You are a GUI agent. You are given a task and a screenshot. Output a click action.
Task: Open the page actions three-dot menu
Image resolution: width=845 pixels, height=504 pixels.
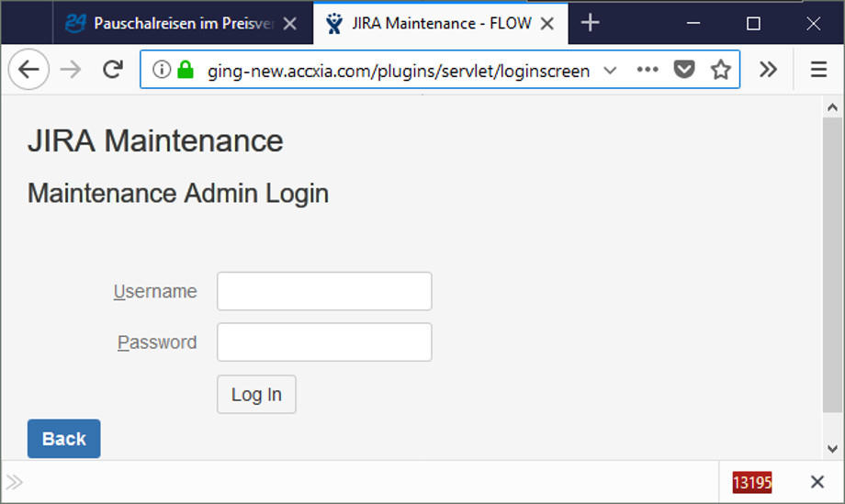[x=648, y=70]
